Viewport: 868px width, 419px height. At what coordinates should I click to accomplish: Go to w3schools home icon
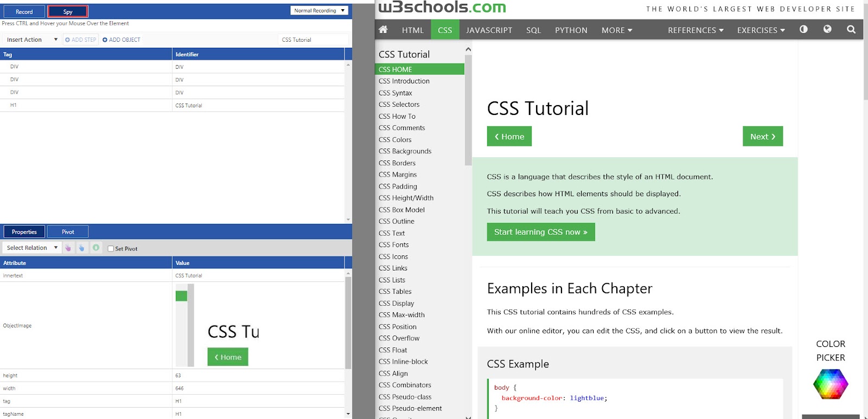[384, 29]
